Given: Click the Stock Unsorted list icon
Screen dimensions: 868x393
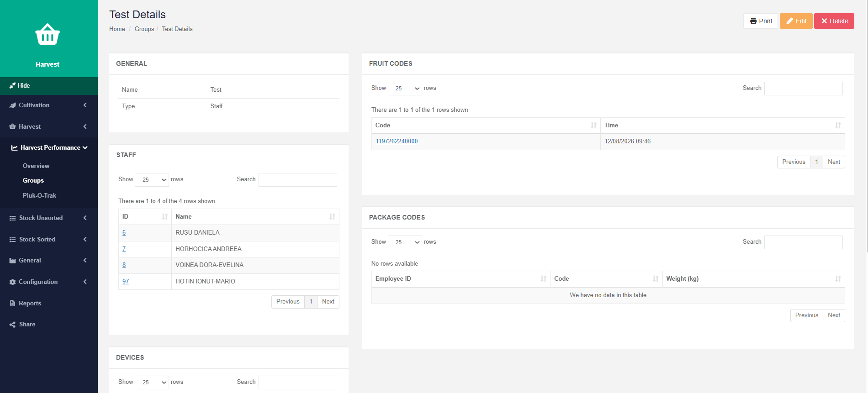Looking at the screenshot, I should 12,218.
